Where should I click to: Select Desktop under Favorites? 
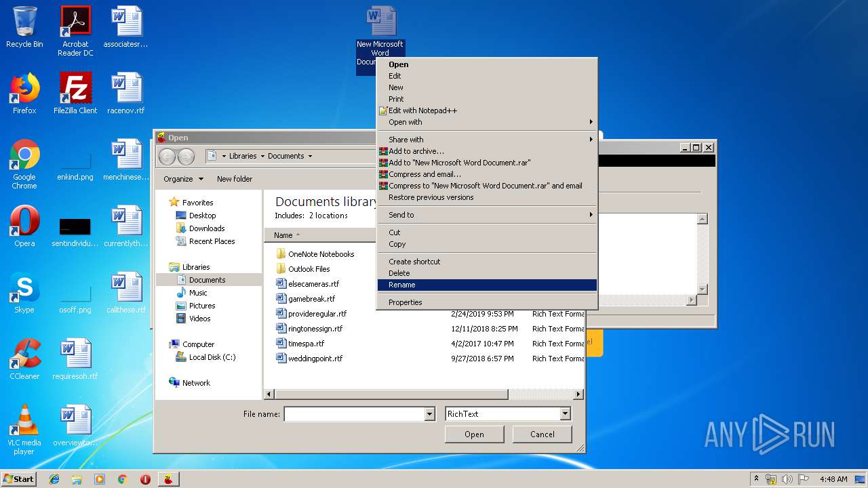202,216
